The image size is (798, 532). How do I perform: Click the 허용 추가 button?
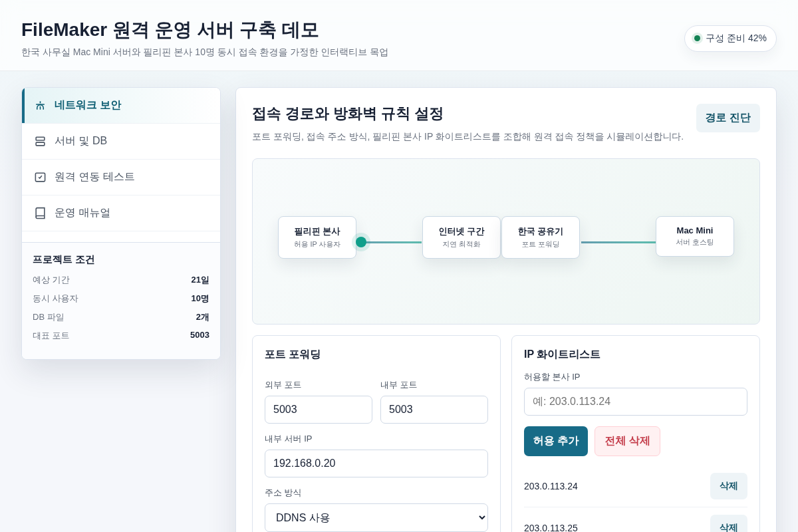[556, 441]
